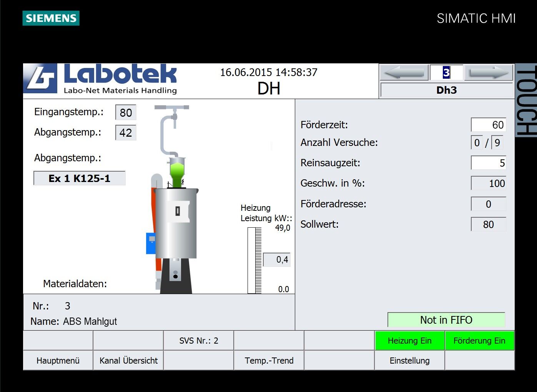Click the Ex 1 K125-1 selector
This screenshot has width=537, height=392.
[x=79, y=178]
